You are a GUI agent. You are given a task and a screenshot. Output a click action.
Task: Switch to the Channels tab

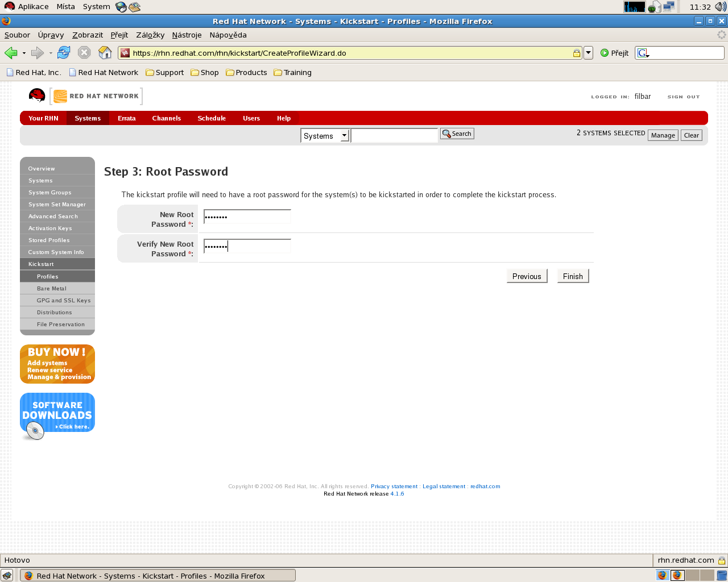(x=167, y=118)
